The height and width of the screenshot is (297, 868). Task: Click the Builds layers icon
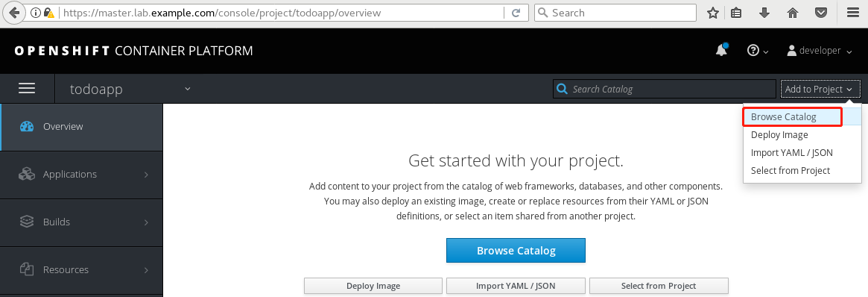pyautogui.click(x=27, y=222)
